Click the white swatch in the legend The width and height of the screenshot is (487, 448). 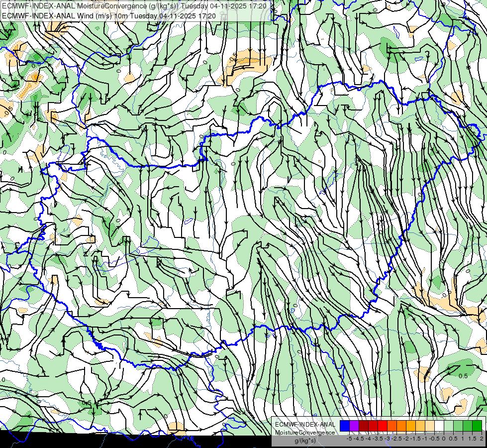point(439,426)
